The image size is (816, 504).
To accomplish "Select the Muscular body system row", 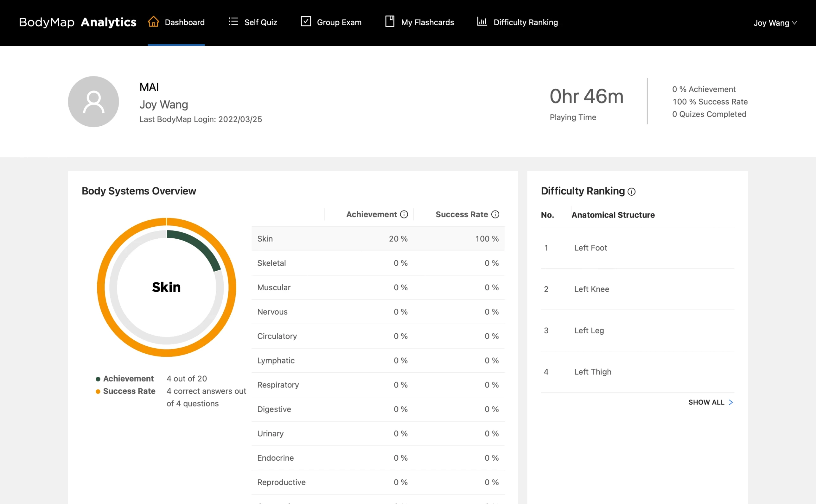I will pyautogui.click(x=378, y=287).
